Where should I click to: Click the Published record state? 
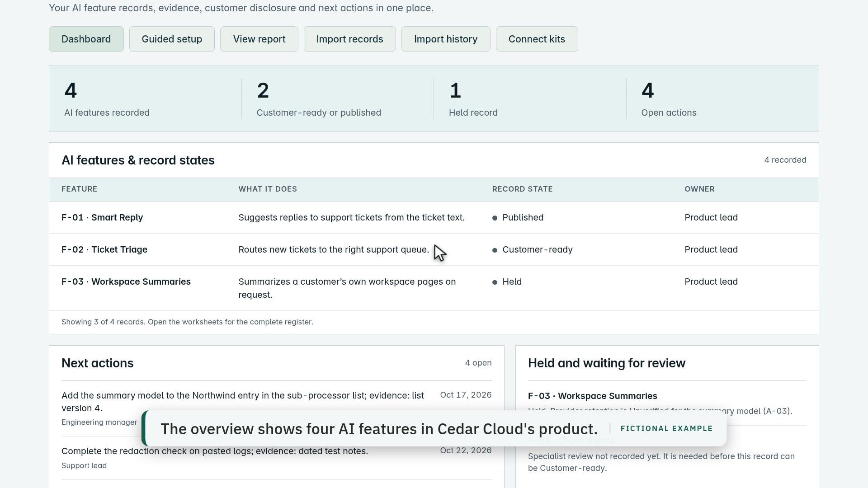tap(518, 217)
